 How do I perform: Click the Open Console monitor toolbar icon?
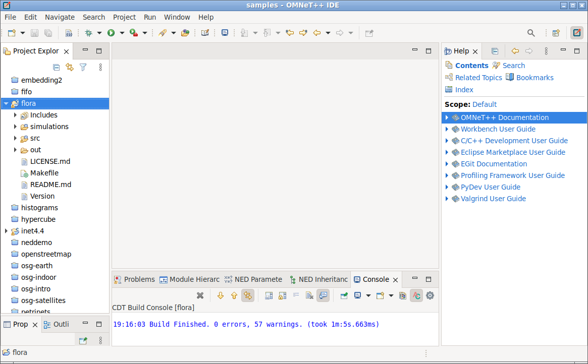click(225, 33)
